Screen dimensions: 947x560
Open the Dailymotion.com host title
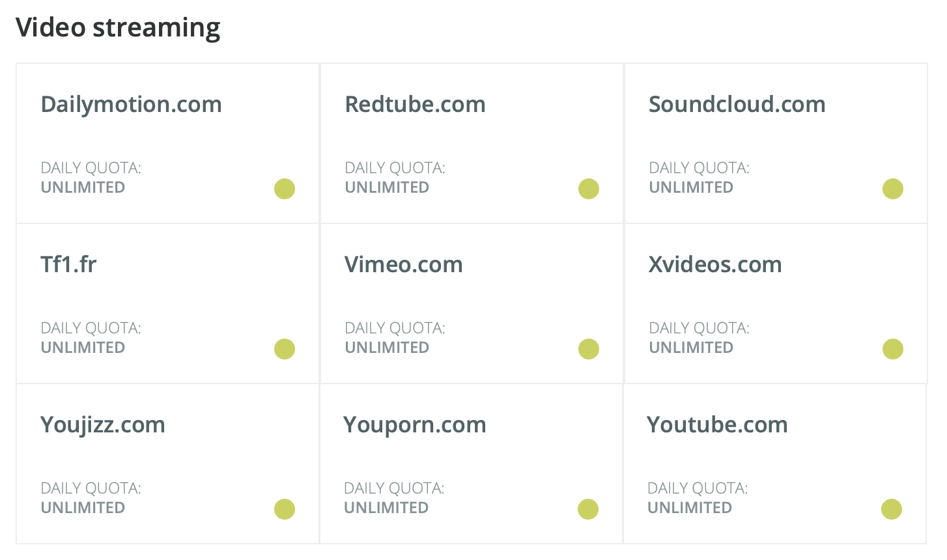132,105
